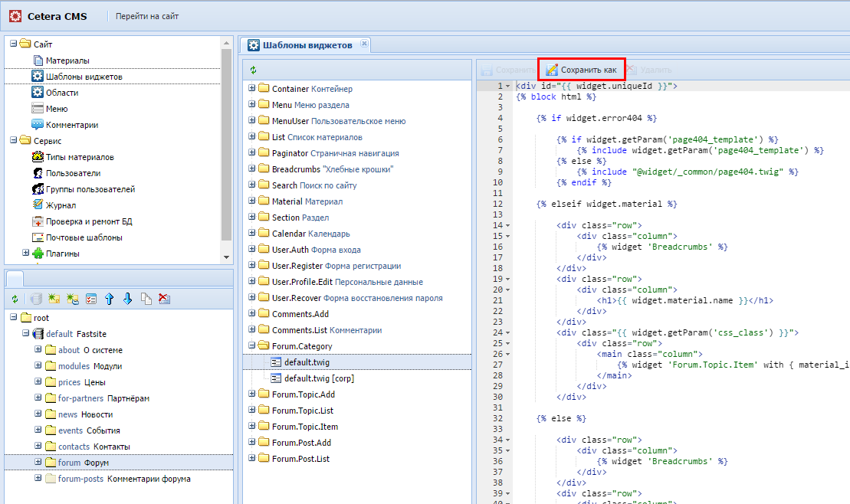Screen dimensions: 850x504
Task: Close the Шаблоны виджетов tab
Action: (364, 44)
